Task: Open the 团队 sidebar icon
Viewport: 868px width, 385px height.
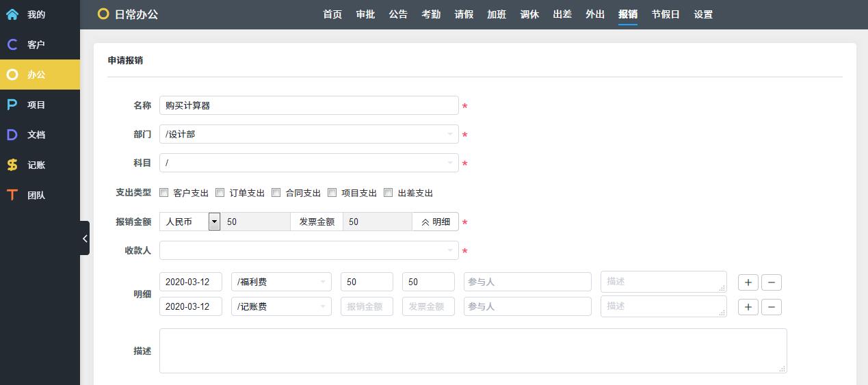Action: point(12,195)
